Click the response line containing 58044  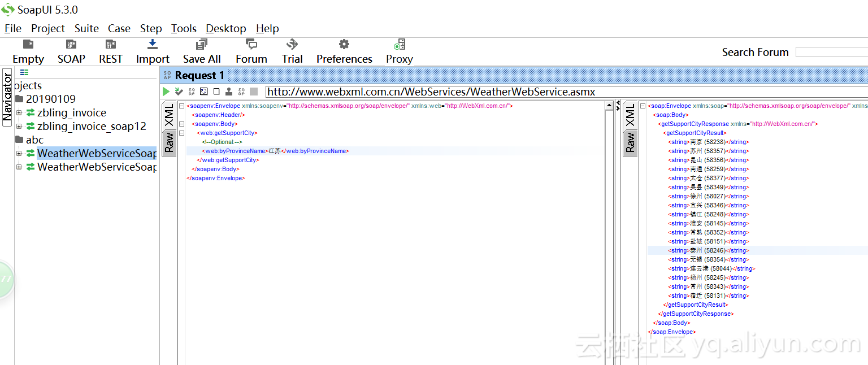pyautogui.click(x=711, y=268)
